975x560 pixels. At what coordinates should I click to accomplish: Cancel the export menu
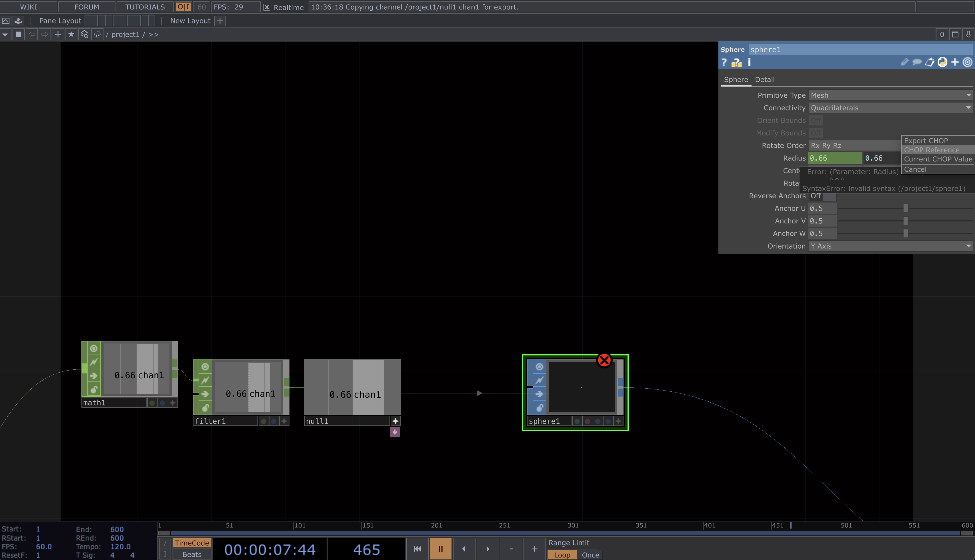pos(915,169)
